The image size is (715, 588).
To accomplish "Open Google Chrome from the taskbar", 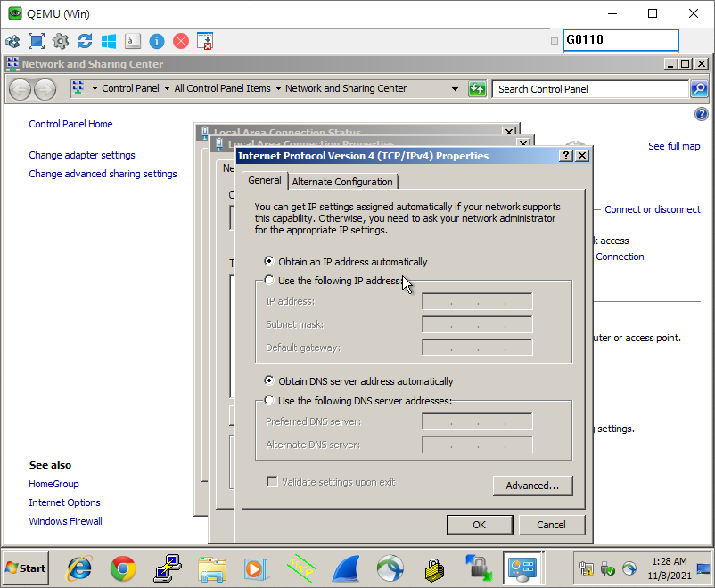I will pyautogui.click(x=123, y=568).
